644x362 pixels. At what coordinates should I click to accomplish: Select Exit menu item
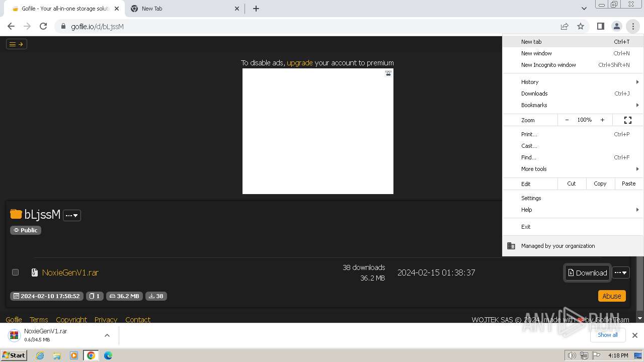pyautogui.click(x=573, y=227)
